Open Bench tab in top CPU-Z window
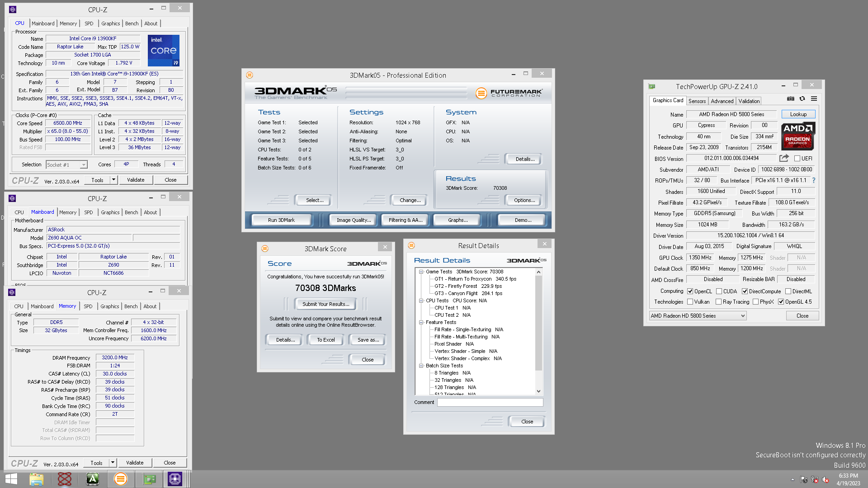This screenshot has height=488, width=868. [132, 23]
